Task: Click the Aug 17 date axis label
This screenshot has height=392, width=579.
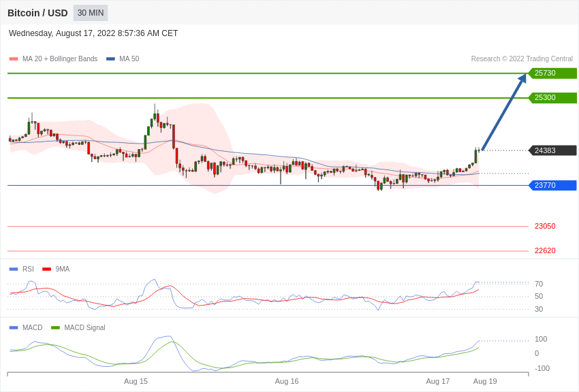Action: 438,381
